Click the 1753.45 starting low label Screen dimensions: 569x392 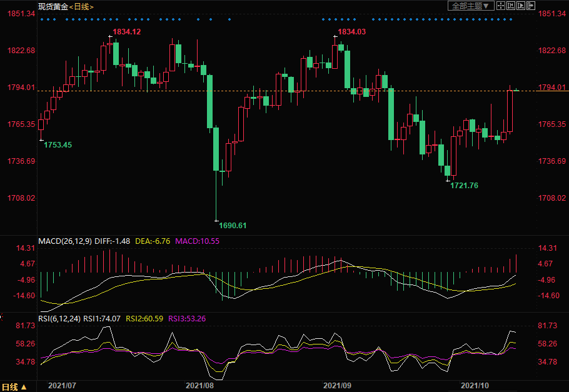tap(58, 145)
